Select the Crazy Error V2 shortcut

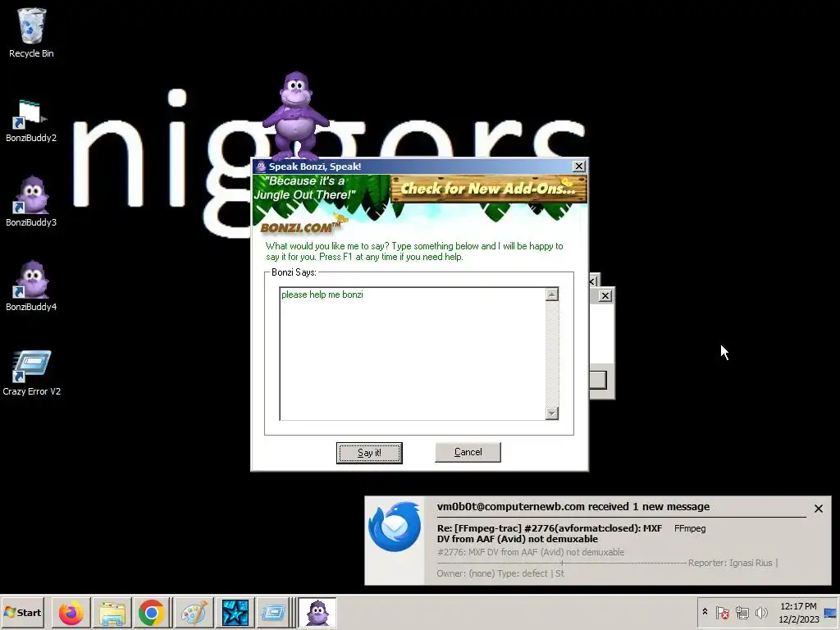tap(31, 373)
